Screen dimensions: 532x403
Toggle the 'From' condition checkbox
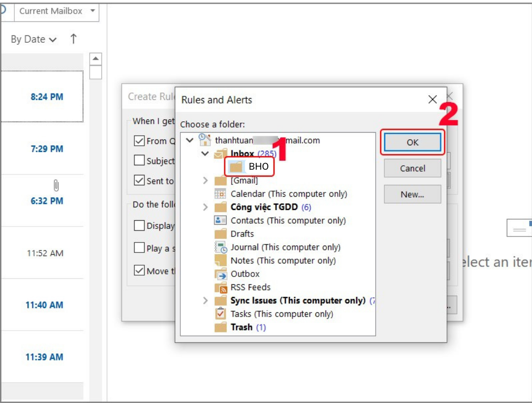point(139,141)
